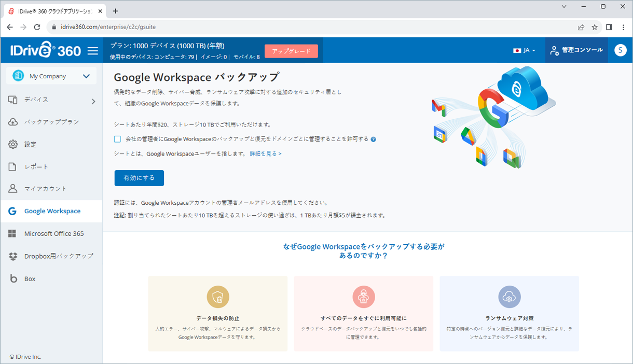The image size is (633, 364).
Task: Toggle the hamburger menu icon
Action: 93,50
